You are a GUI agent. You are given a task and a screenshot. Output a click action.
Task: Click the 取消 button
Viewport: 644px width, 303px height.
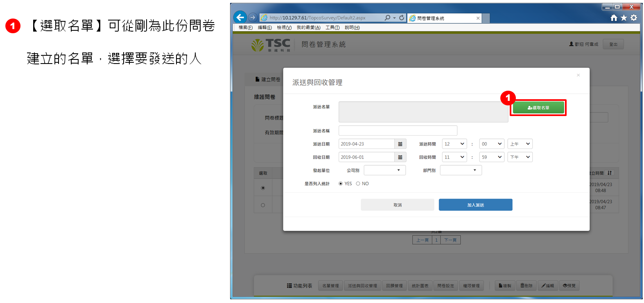tap(397, 205)
